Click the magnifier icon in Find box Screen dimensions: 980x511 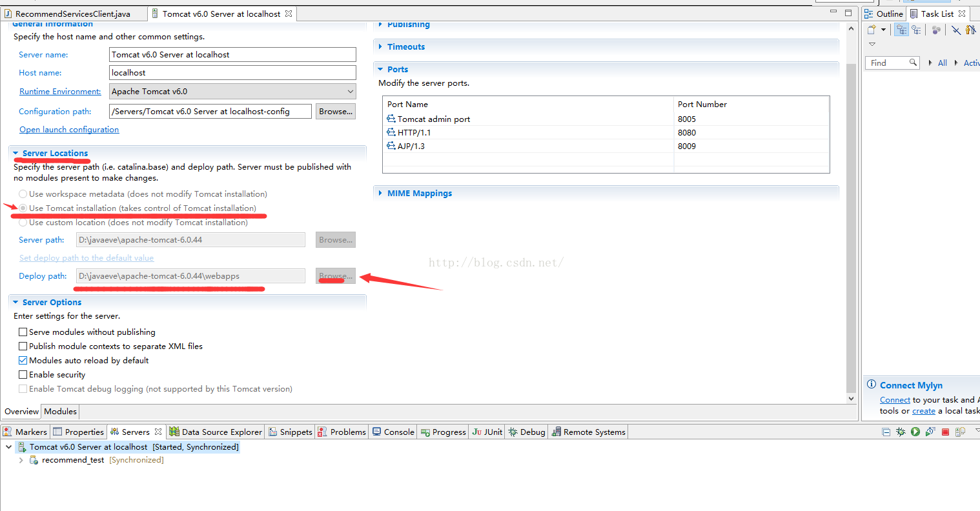click(913, 63)
